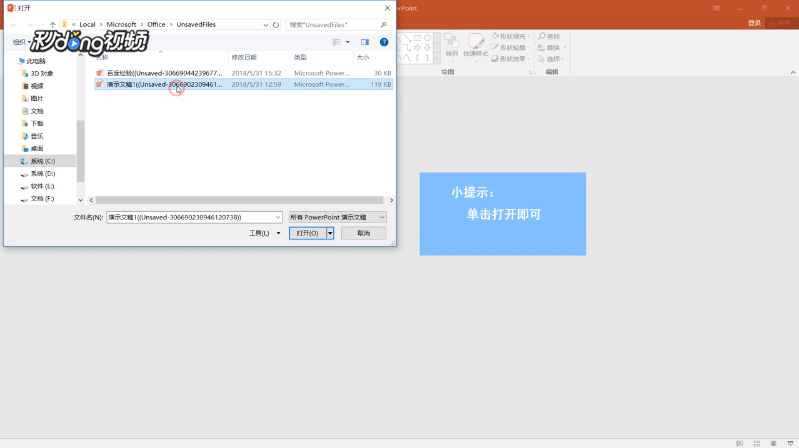This screenshot has height=448, width=799.
Task: Show the preview pane
Action: click(365, 42)
